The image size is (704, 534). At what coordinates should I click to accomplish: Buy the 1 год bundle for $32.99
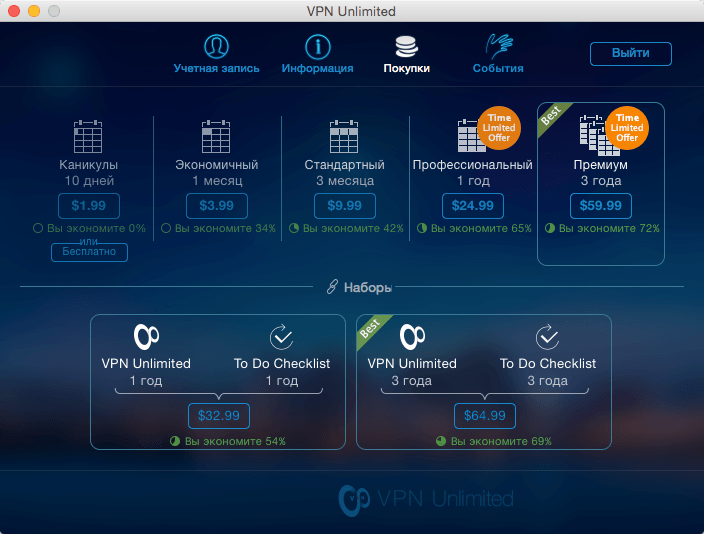tap(219, 416)
